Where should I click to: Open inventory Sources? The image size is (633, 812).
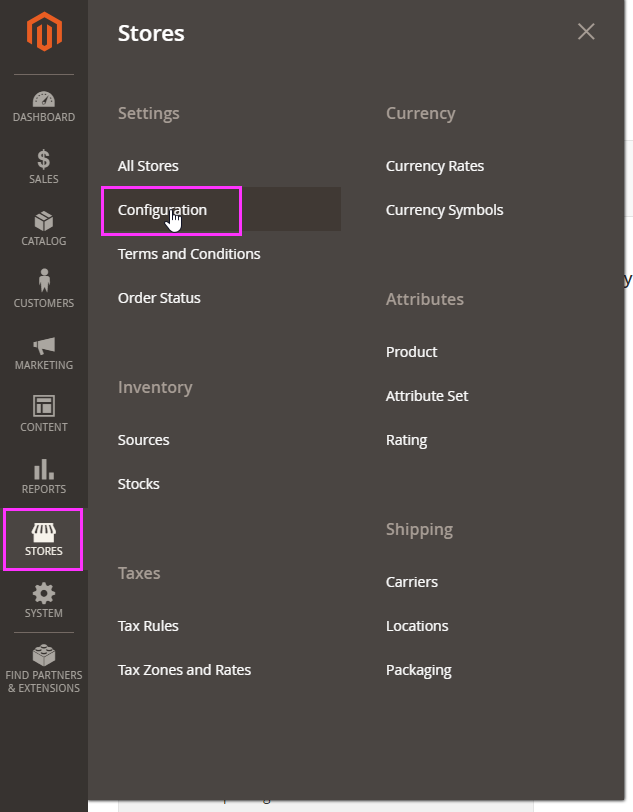(x=143, y=440)
